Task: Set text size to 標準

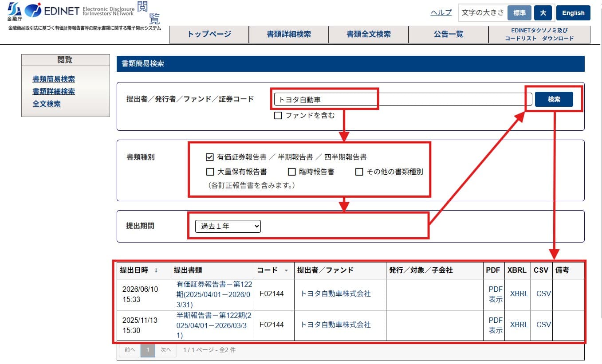Action: 519,13
